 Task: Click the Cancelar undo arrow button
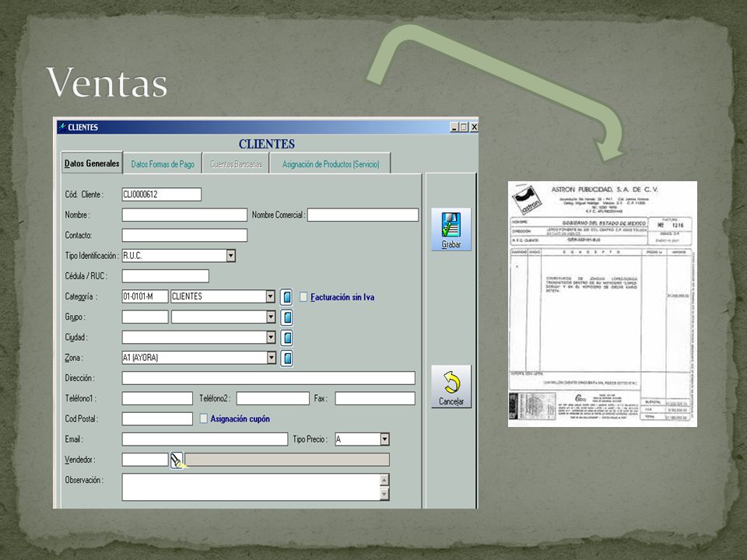tap(451, 387)
